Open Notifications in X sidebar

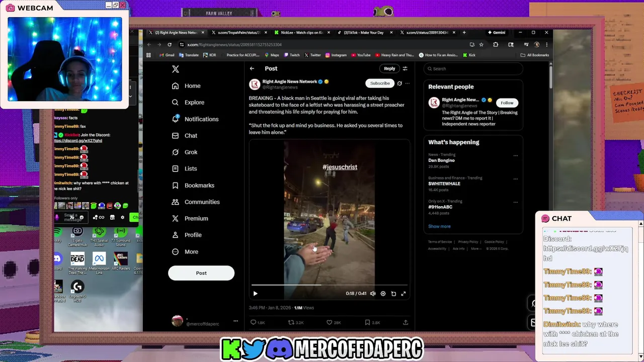pyautogui.click(x=195, y=119)
